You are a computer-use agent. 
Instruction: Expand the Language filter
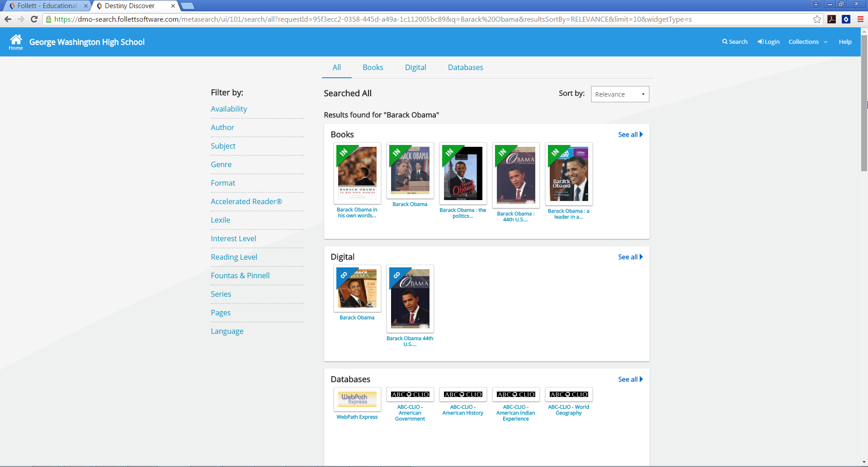point(227,331)
